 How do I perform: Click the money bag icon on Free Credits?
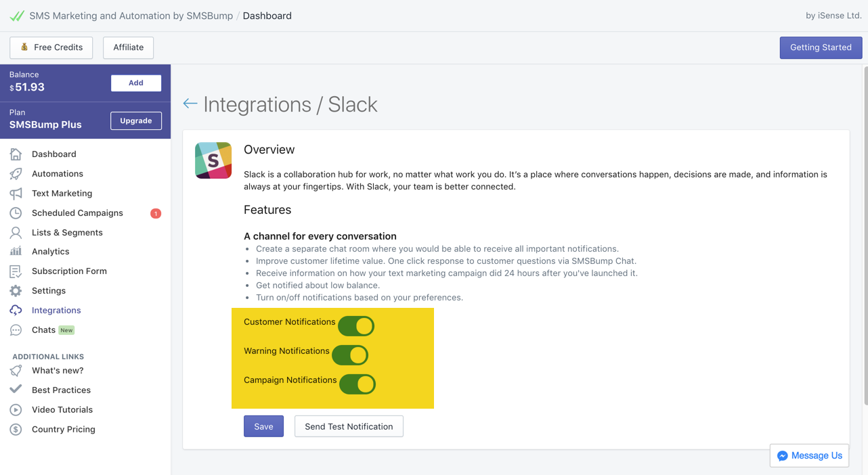tap(24, 47)
